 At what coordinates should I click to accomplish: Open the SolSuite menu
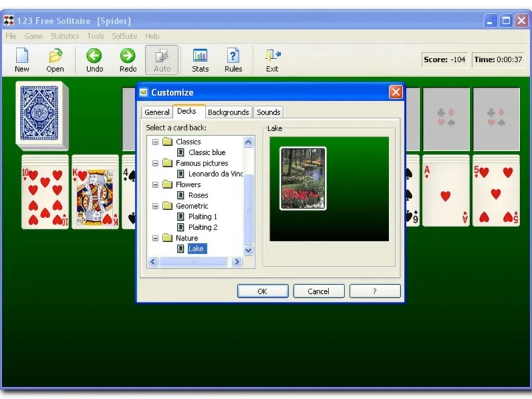pyautogui.click(x=124, y=36)
